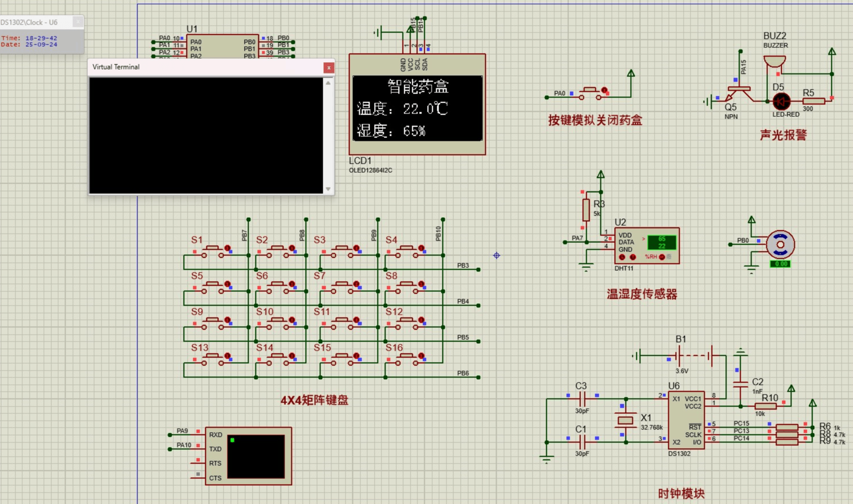Image resolution: width=853 pixels, height=504 pixels.
Task: Click the serial terminal component with RXD/TXD pins
Action: [255, 456]
